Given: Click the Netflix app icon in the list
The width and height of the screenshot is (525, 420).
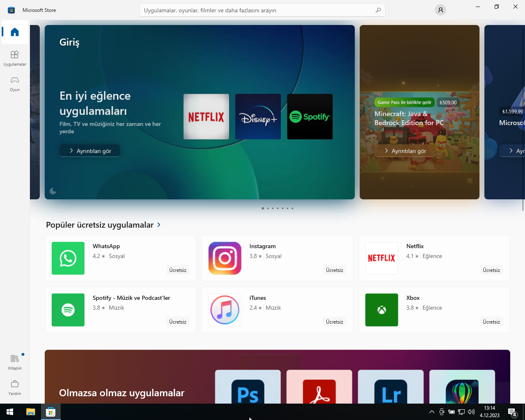Looking at the screenshot, I should click(x=381, y=258).
